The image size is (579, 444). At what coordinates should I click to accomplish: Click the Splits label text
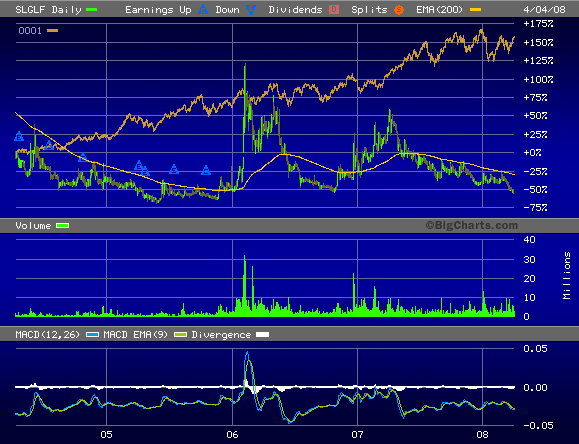tap(369, 10)
